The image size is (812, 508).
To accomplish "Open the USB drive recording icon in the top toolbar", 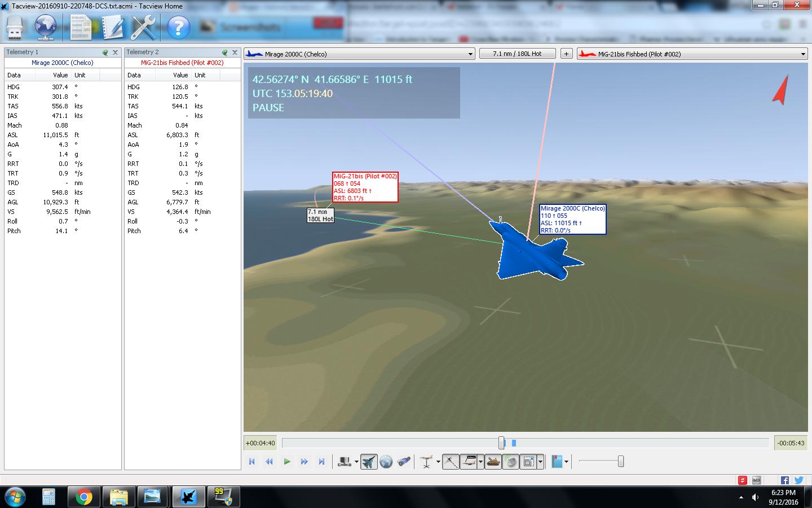I will 15,27.
